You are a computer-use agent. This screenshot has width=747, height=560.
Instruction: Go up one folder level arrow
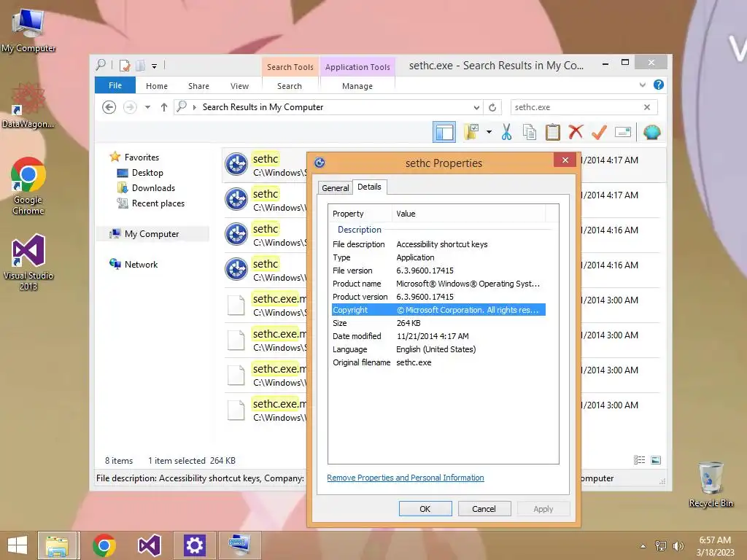164,107
